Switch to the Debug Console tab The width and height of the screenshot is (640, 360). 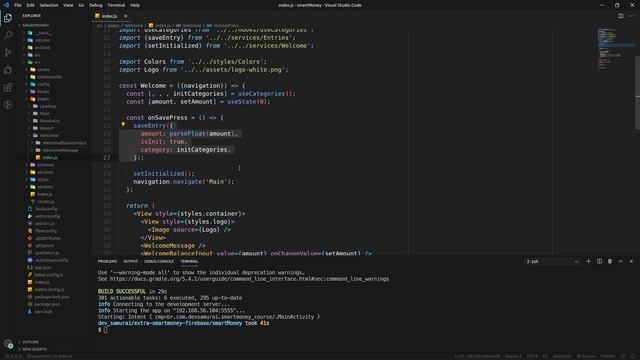pos(159,261)
